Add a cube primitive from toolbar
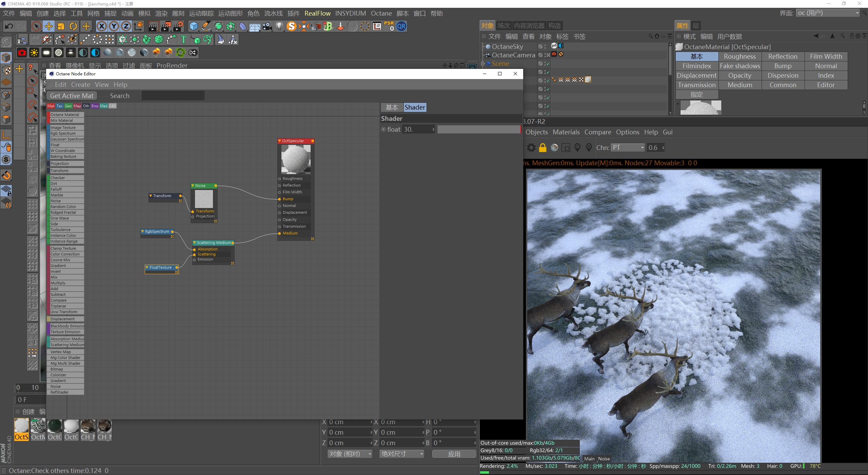868x475 pixels. [194, 26]
